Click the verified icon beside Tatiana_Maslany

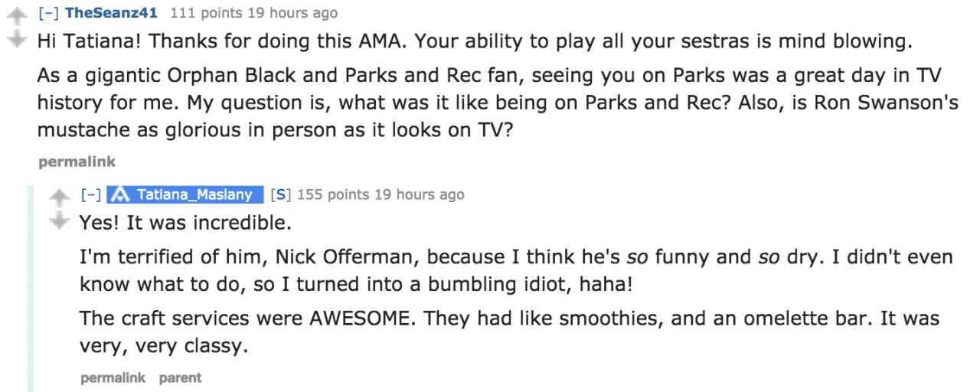pyautogui.click(x=119, y=194)
